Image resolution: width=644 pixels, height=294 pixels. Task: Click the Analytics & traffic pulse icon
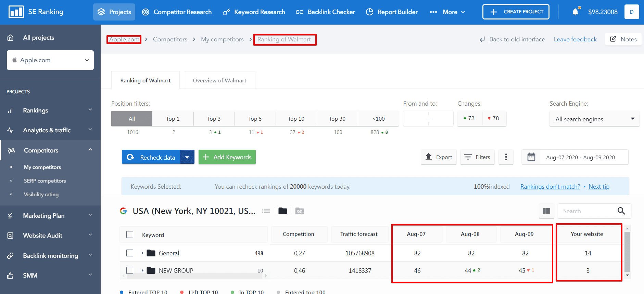(x=10, y=130)
